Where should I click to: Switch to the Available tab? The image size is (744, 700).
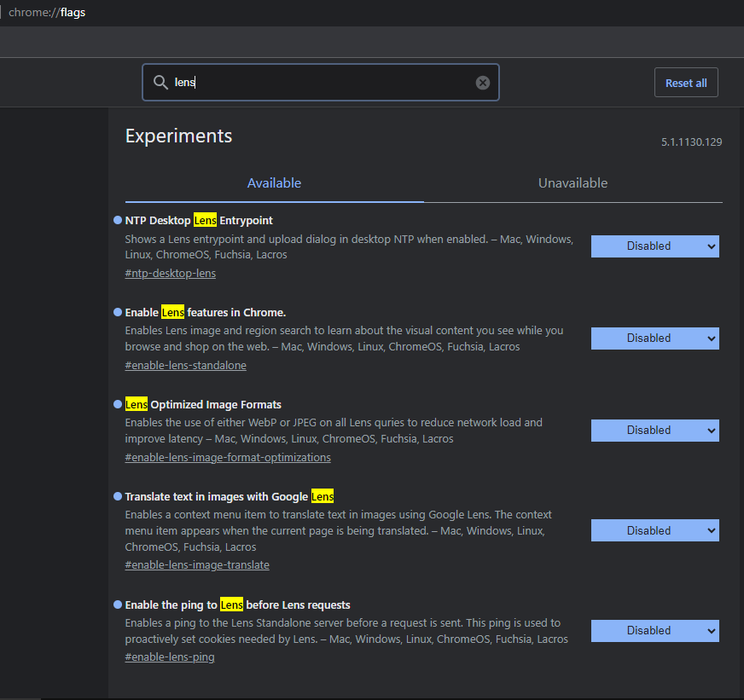(x=274, y=183)
